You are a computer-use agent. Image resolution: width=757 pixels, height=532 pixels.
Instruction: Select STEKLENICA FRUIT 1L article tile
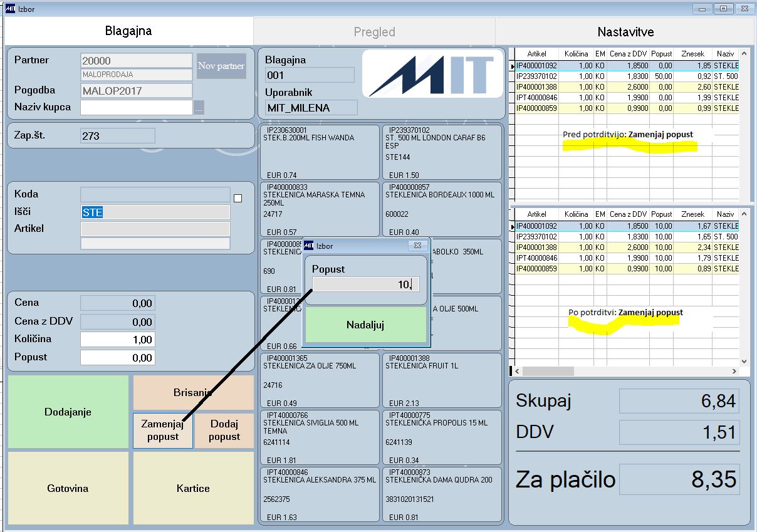[x=442, y=380]
